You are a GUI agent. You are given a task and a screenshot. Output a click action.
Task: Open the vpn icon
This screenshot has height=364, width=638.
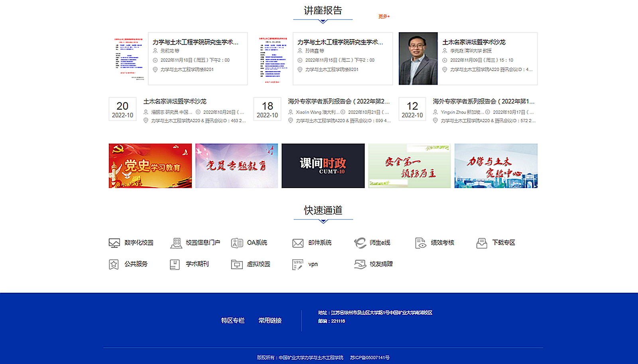pos(298,264)
